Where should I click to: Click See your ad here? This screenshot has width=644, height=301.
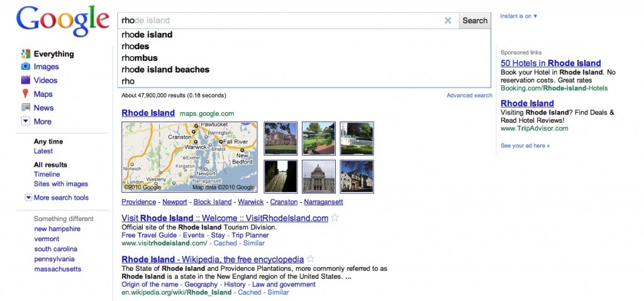click(x=525, y=145)
